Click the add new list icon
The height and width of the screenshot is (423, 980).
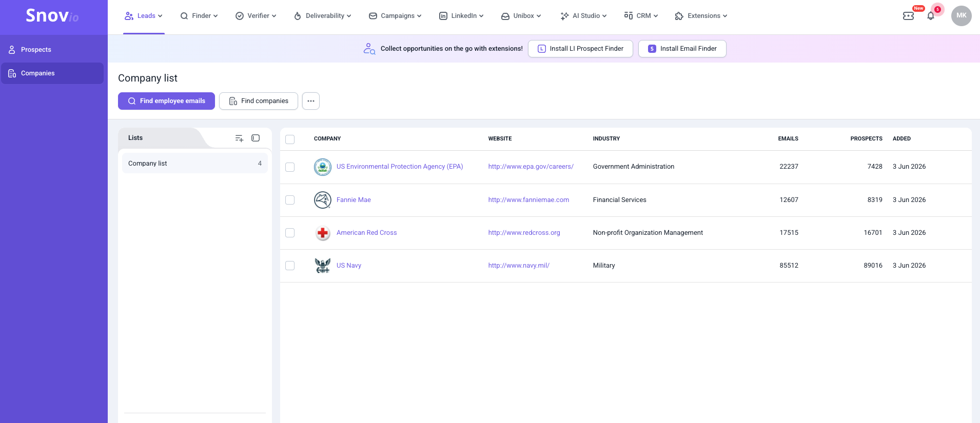point(239,138)
